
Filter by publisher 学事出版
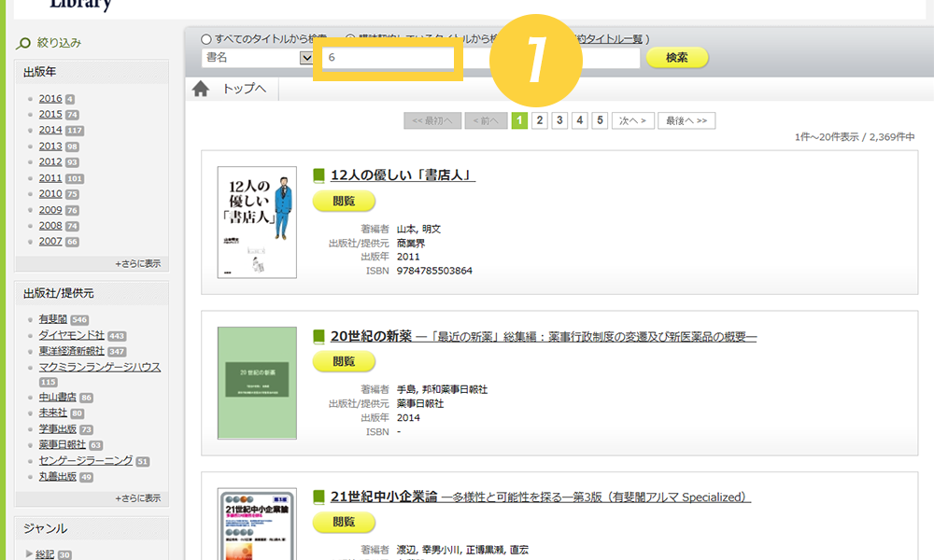58,429
